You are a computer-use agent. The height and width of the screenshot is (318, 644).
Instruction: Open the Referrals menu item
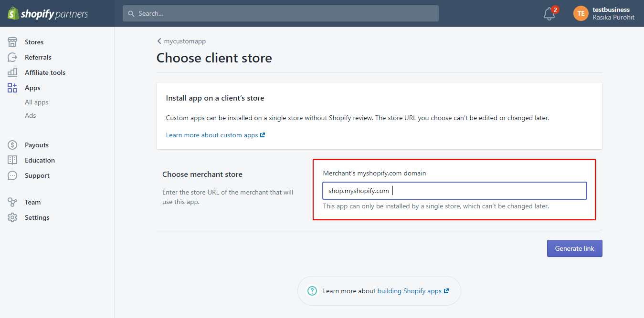coord(38,57)
